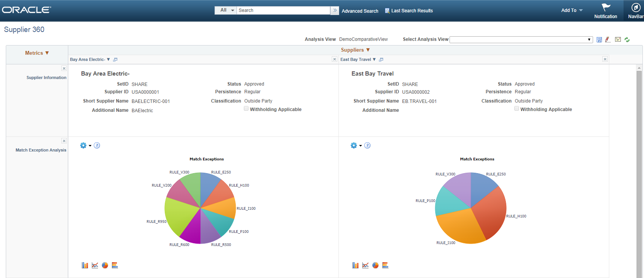Click the vertical scrollbar track
Screen dimensions: 644x278
[x=639, y=174]
